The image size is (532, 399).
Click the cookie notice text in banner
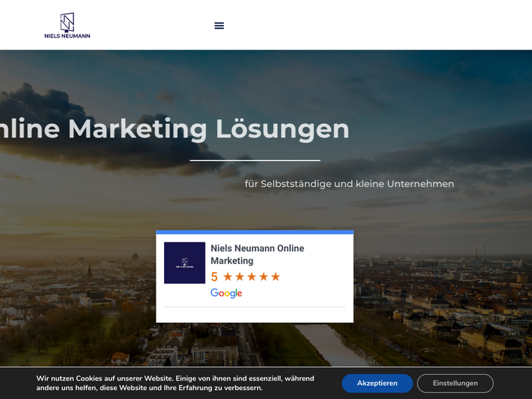point(175,383)
